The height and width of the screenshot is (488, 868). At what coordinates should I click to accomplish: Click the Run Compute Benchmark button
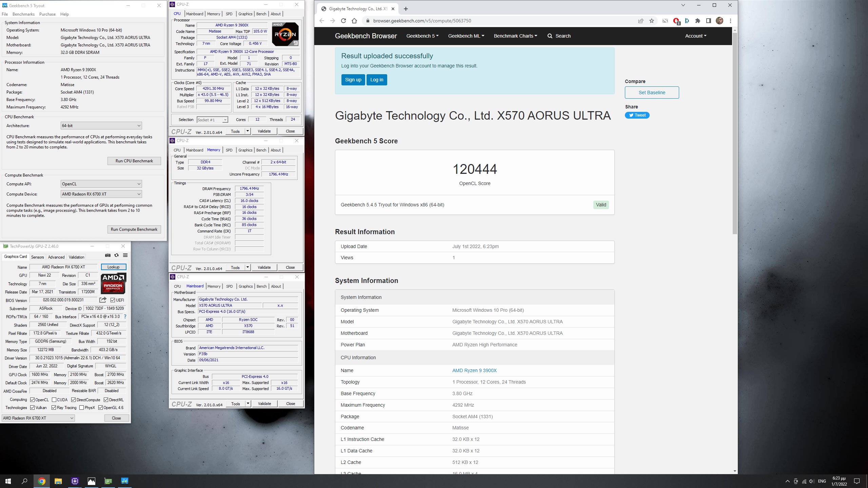(x=134, y=229)
